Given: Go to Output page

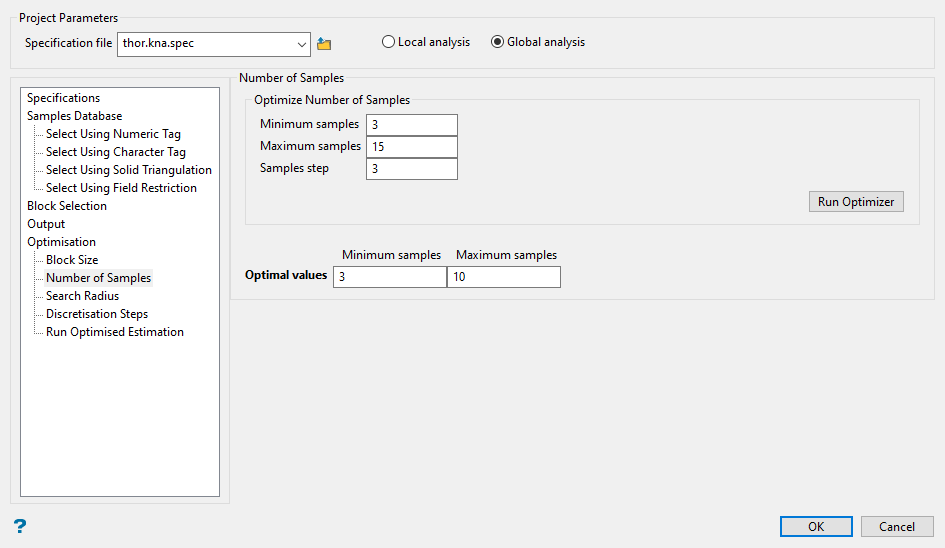Looking at the screenshot, I should (x=46, y=224).
